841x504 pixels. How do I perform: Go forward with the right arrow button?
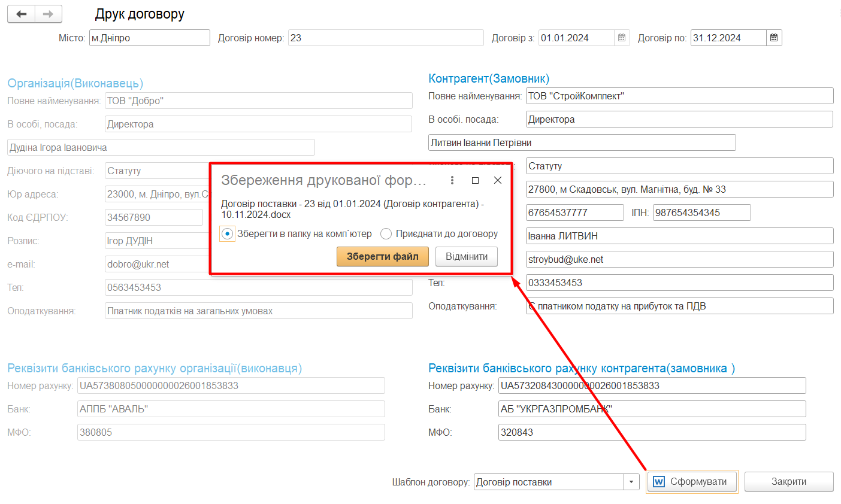(x=49, y=14)
